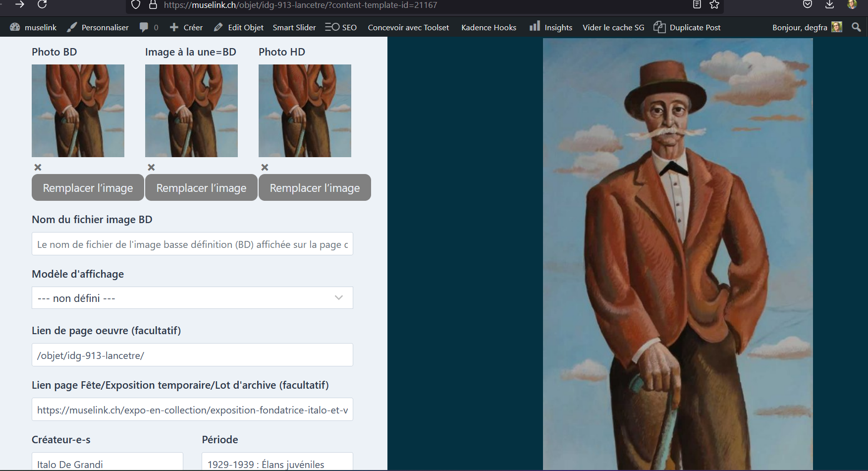Open browser downloads icon
Image resolution: width=868 pixels, height=471 pixels.
click(830, 4)
